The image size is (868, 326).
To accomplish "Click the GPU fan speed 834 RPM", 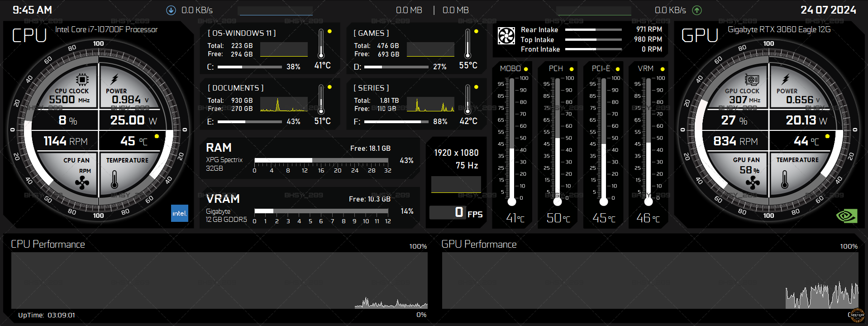I will tap(735, 141).
